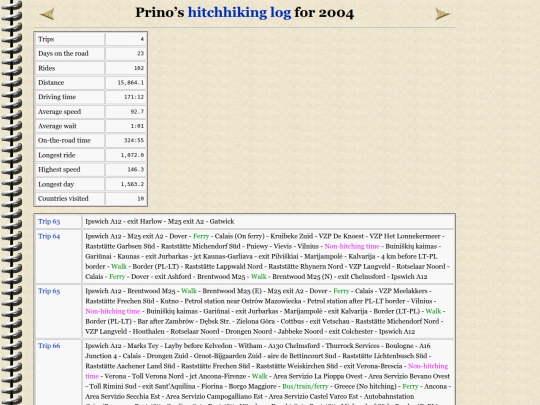
Task: Click the highest speed value 146.3
Action: tap(135, 170)
